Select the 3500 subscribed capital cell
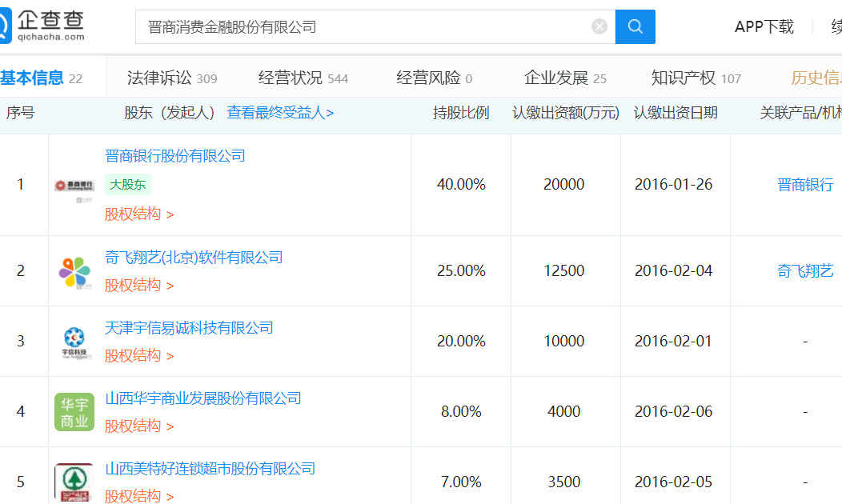This screenshot has height=504, width=842. pos(563,482)
